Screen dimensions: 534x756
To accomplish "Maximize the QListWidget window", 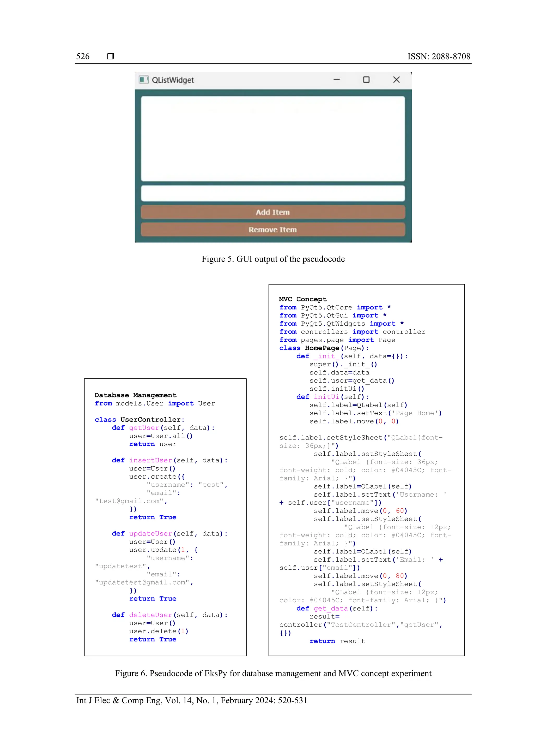I will click(x=366, y=80).
